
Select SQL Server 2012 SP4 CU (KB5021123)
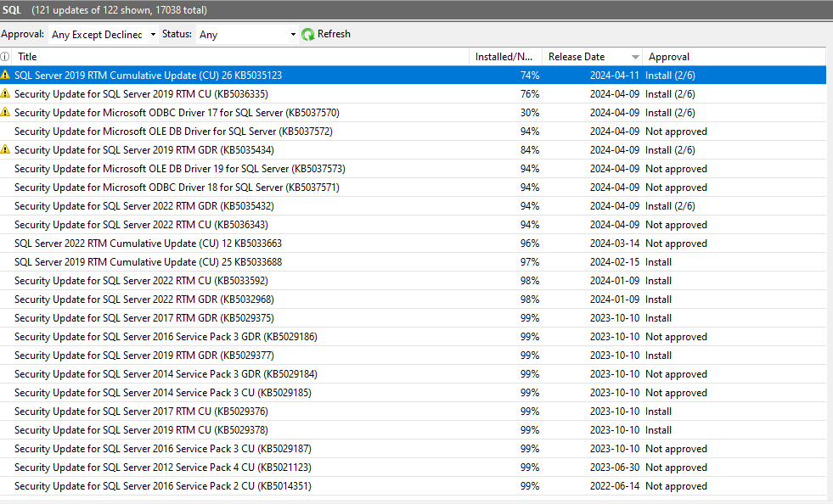pos(413,468)
